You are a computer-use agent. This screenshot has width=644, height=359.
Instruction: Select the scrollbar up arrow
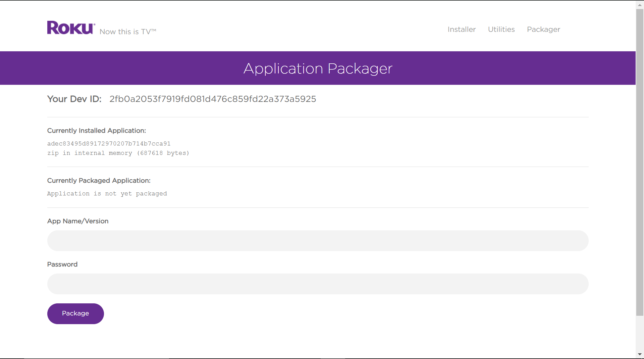pyautogui.click(x=640, y=5)
